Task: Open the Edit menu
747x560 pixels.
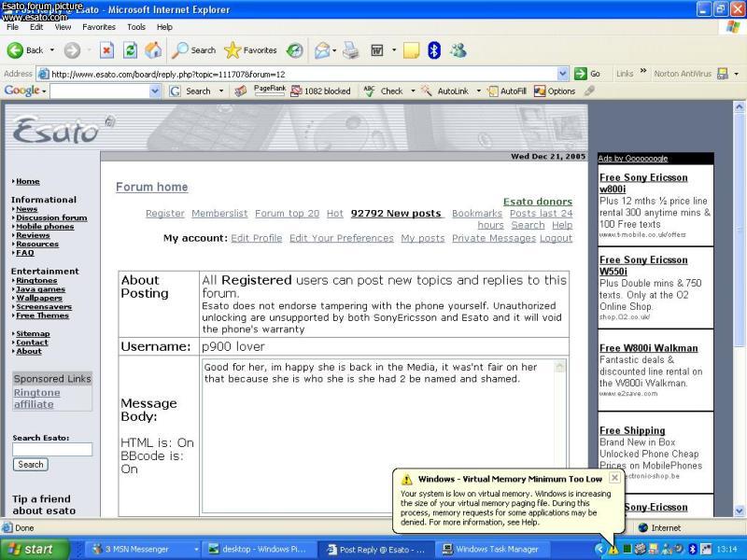Action: tap(36, 27)
